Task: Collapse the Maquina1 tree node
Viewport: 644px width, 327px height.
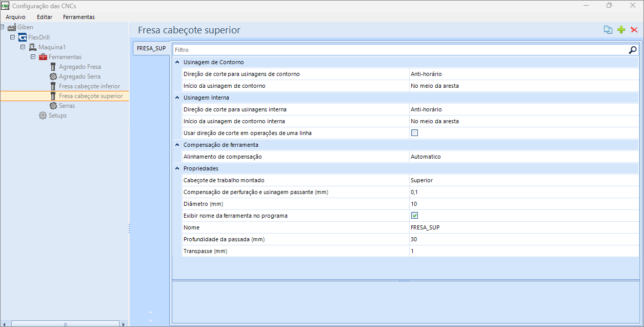Action: tap(23, 47)
